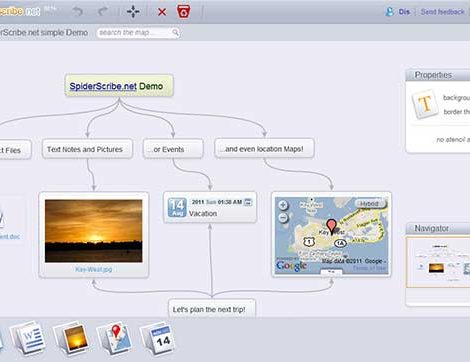Image resolution: width=470 pixels, height=362 pixels.
Task: Open the small calendar picker on Vacation event
Action: 248,202
